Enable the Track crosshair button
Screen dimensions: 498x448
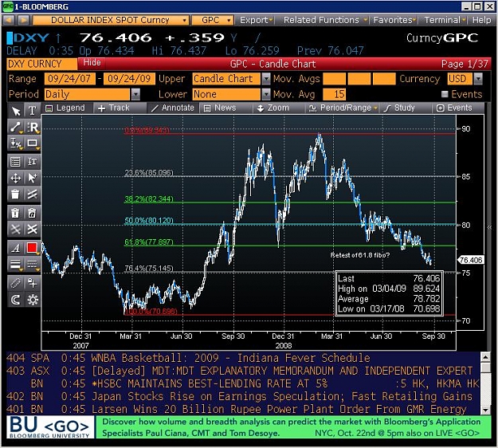[120, 108]
